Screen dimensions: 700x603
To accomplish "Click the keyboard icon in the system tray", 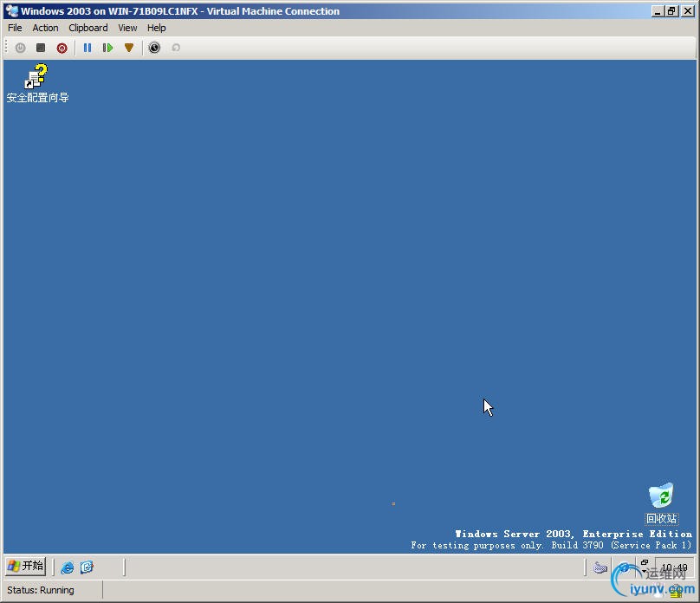I will click(x=600, y=567).
